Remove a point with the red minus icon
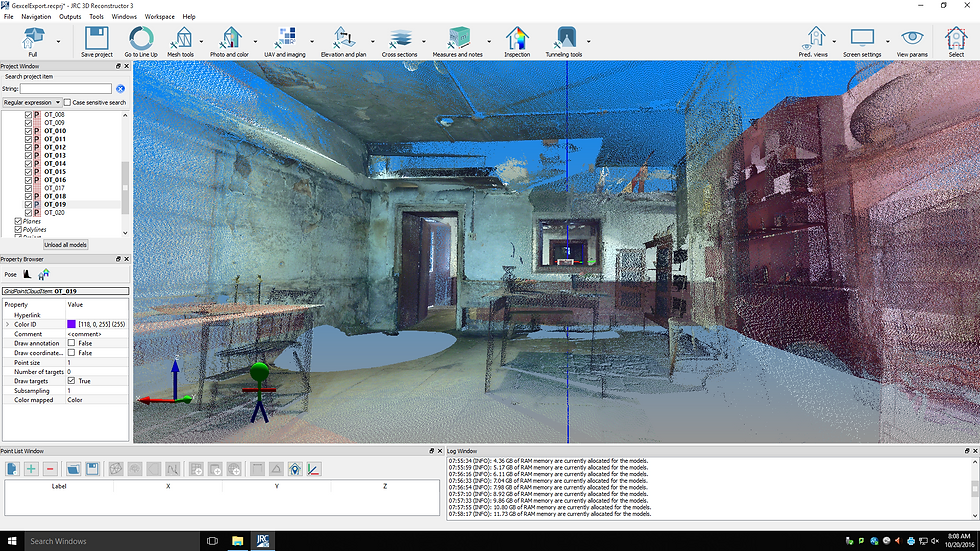Viewport: 980px width, 551px height. 50,469
